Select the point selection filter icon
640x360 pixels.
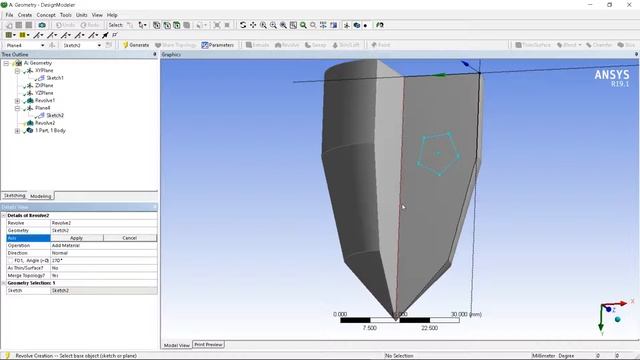coord(157,25)
